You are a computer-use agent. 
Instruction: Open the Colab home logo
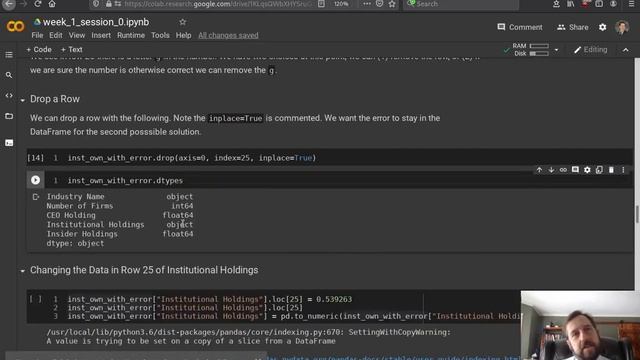coord(16,27)
